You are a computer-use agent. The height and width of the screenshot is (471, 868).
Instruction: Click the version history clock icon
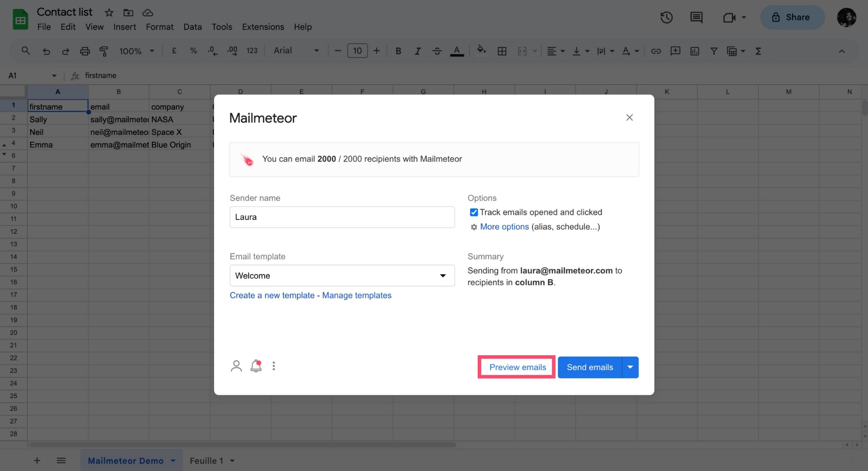pos(666,18)
